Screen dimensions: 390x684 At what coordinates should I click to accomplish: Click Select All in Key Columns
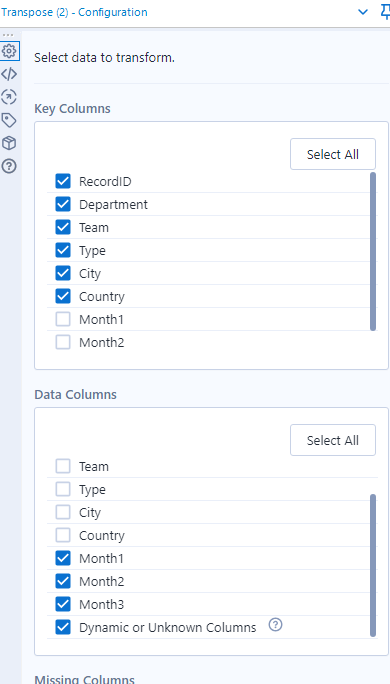[333, 154]
